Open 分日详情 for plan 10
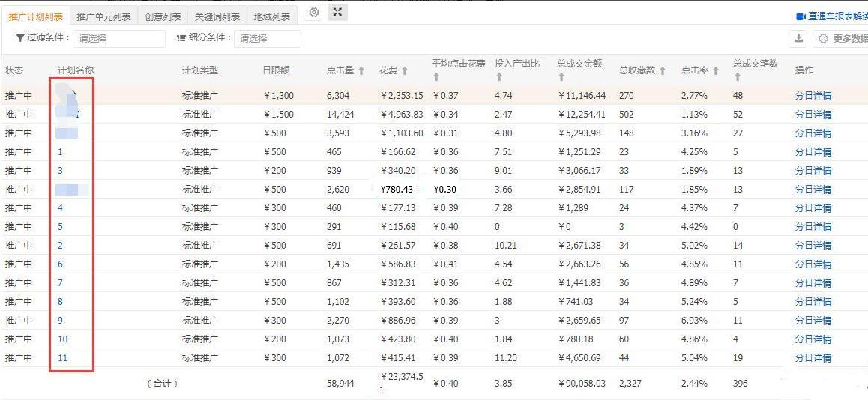The image size is (868, 400). [x=813, y=339]
